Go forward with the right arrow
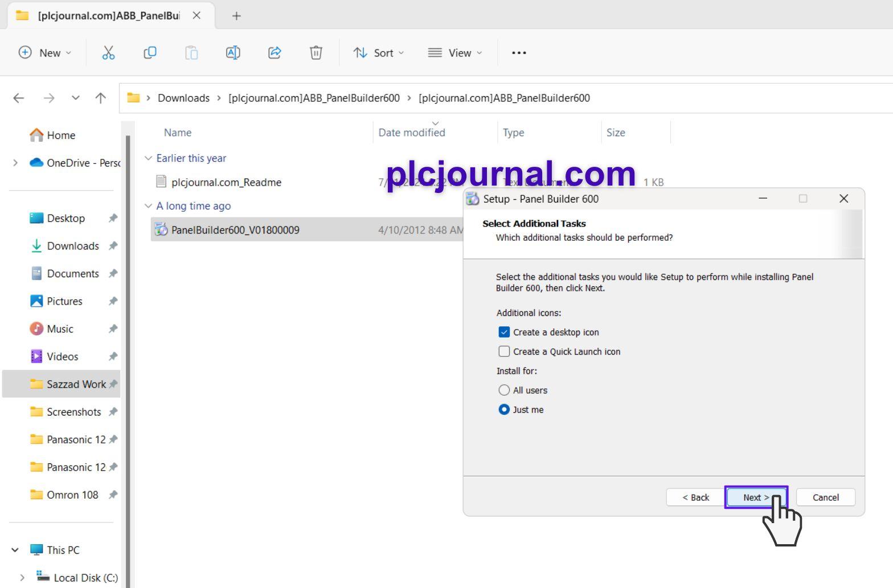Image resolution: width=893 pixels, height=588 pixels. pyautogui.click(x=49, y=98)
